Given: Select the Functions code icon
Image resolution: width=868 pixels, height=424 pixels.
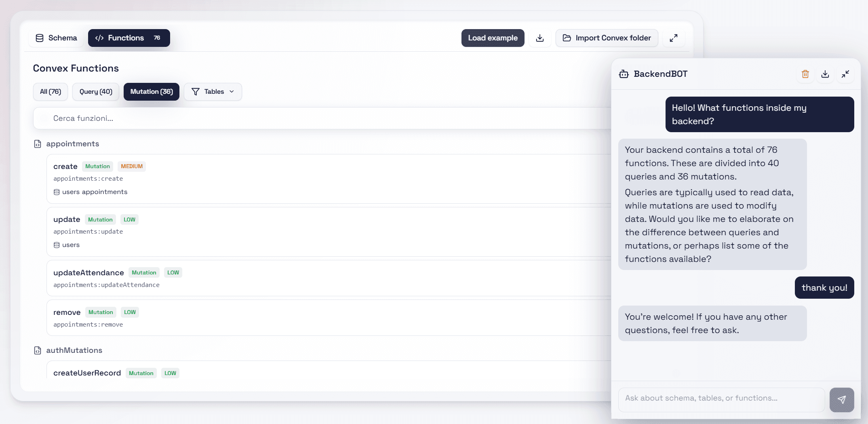Looking at the screenshot, I should [99, 38].
